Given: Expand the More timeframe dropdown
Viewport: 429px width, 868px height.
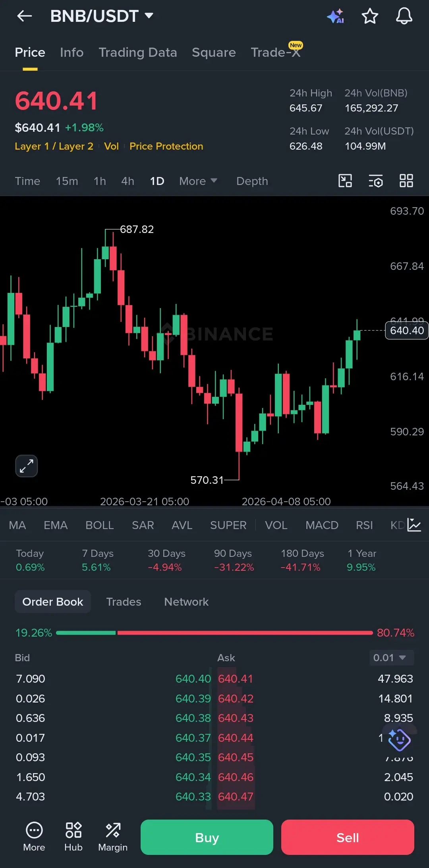Looking at the screenshot, I should tap(198, 181).
